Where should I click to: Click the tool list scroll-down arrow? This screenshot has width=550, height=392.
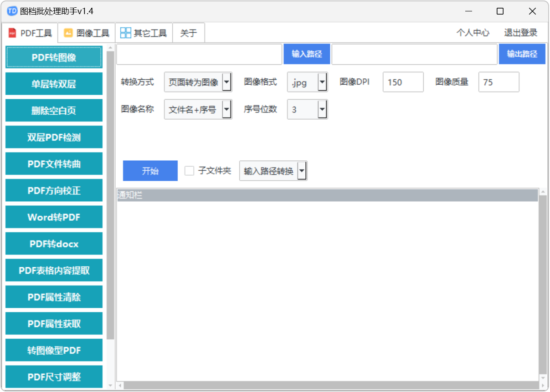pos(110,386)
